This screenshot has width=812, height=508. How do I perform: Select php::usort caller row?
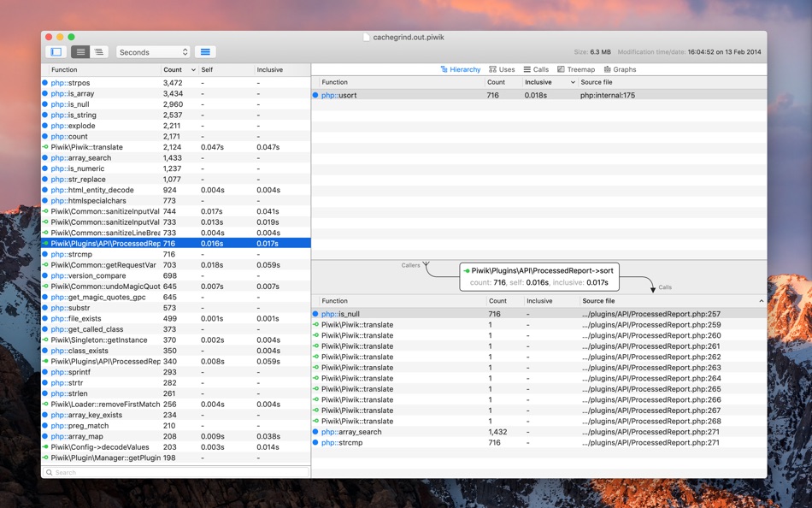click(539, 96)
